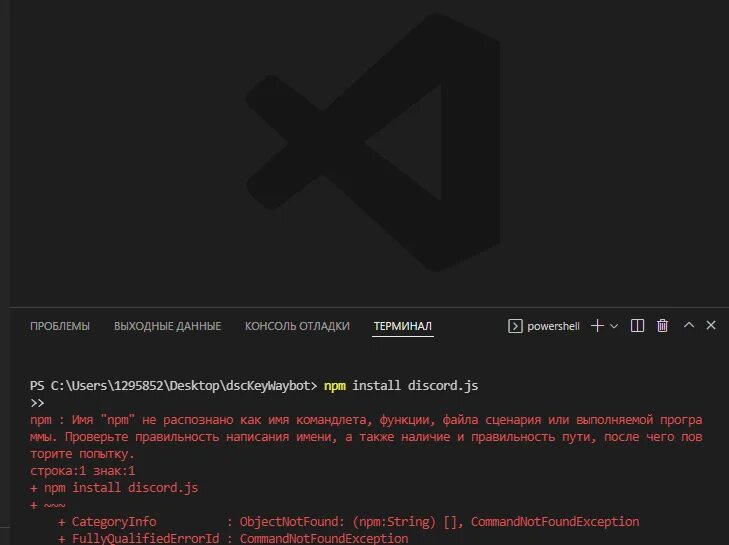Click the 'npm install discord.js' command line
This screenshot has height=545, width=729.
pos(401,385)
